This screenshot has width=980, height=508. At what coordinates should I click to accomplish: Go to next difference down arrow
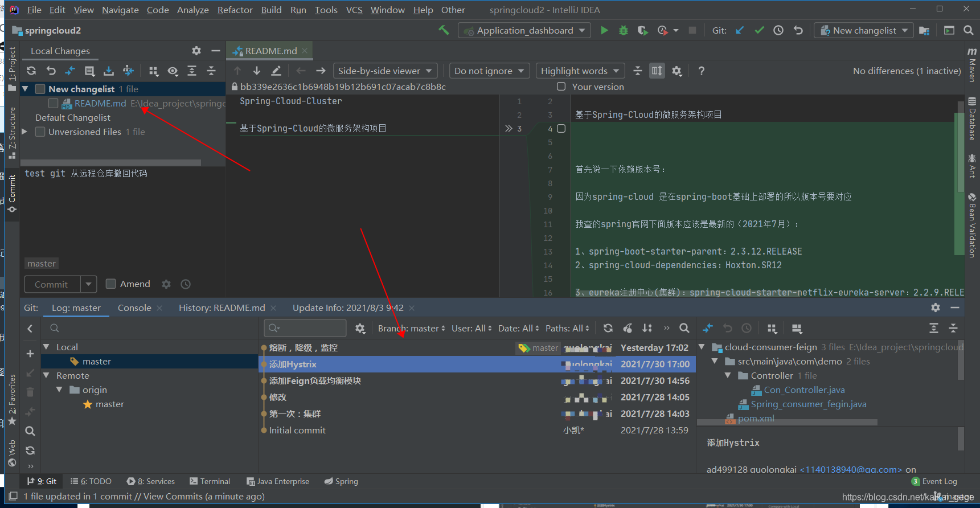point(257,71)
